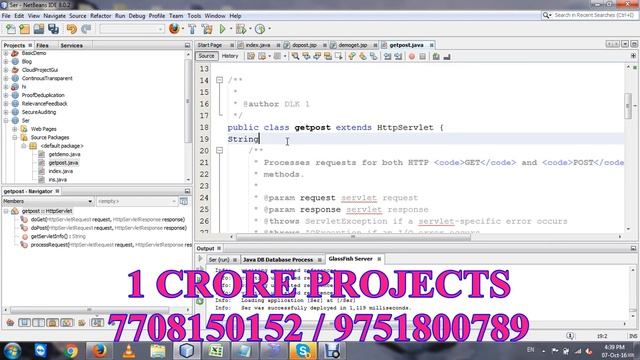The height and width of the screenshot is (360, 640).
Task: Click the New File toolbar icon
Action: (x=11, y=29)
